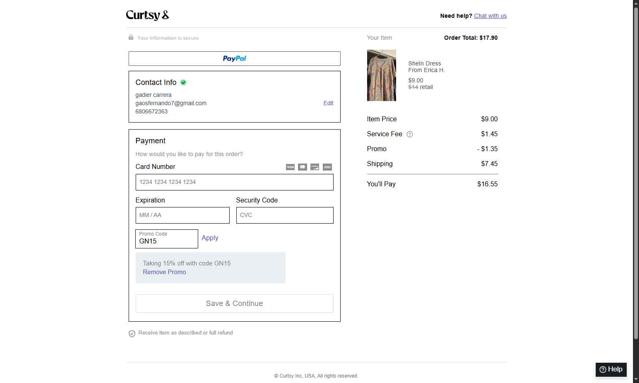Remove the GN15 promo
The height and width of the screenshot is (383, 639).
coord(164,272)
